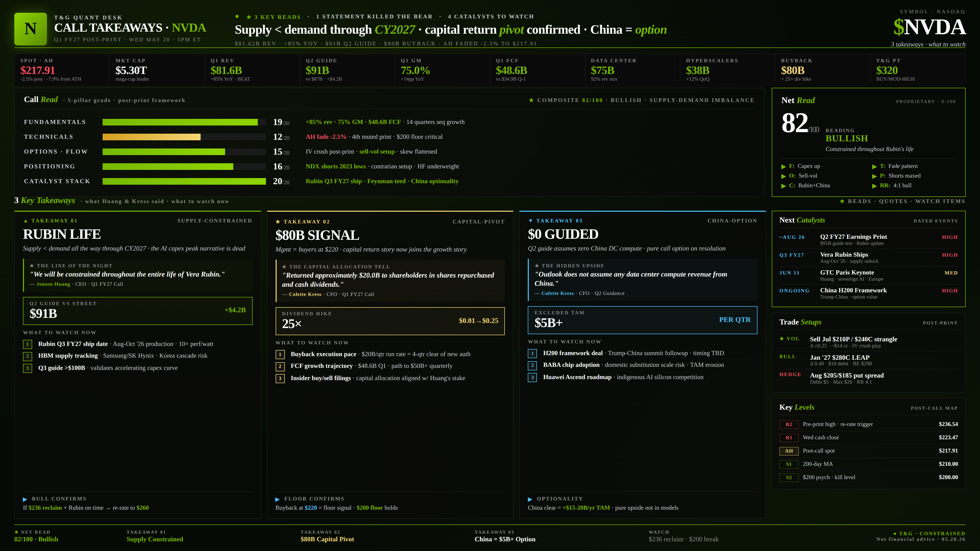Click the red "$217.91" spot price value
This screenshot has height=551, width=980.
coord(38,70)
